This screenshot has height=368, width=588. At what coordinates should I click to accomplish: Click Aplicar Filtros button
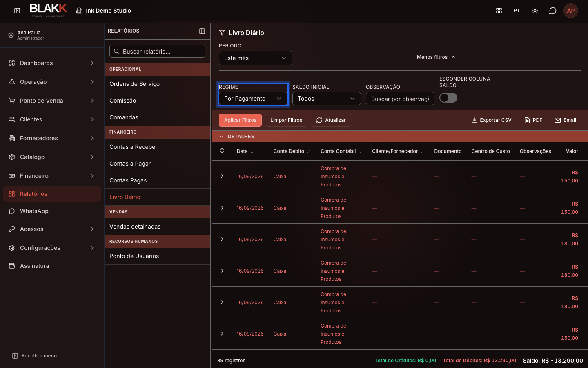240,120
